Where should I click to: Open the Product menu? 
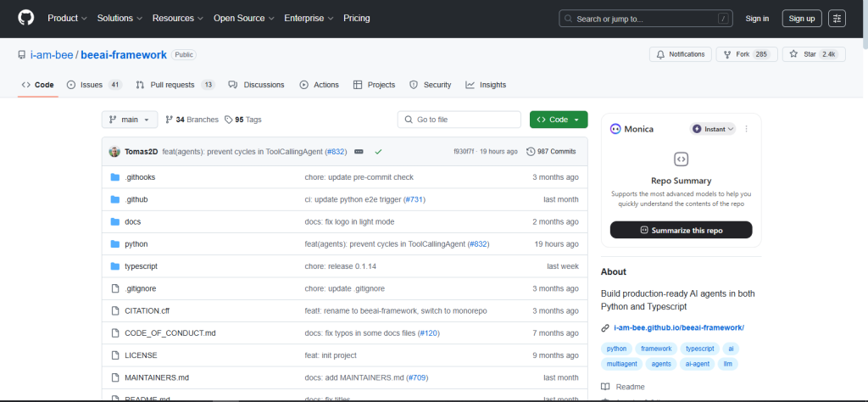(67, 19)
